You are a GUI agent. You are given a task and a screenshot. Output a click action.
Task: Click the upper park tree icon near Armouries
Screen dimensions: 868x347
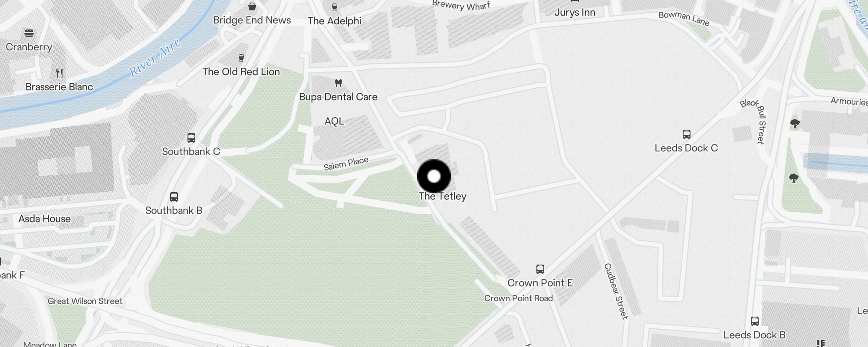point(795,124)
